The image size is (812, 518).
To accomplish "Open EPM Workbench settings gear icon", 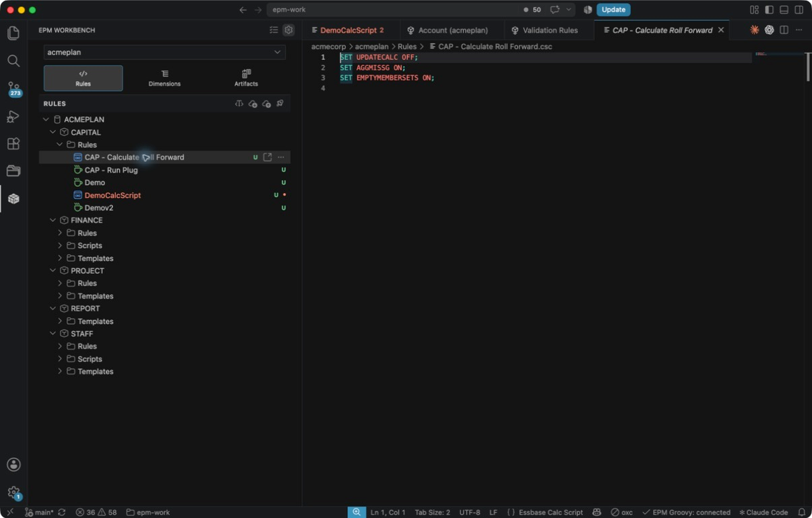I will point(288,30).
